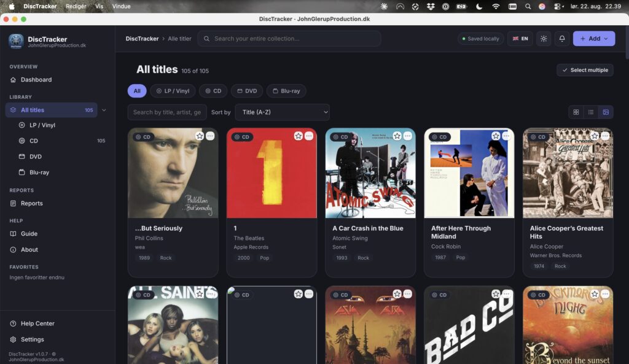Toggle the light/dark theme sun icon
This screenshot has height=364, width=629.
click(544, 39)
